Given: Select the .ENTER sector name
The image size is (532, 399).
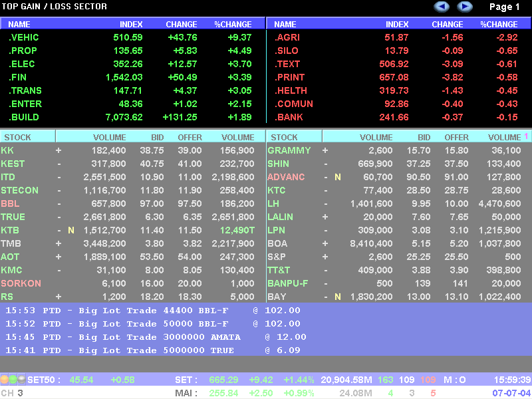Looking at the screenshot, I should click(x=25, y=104).
